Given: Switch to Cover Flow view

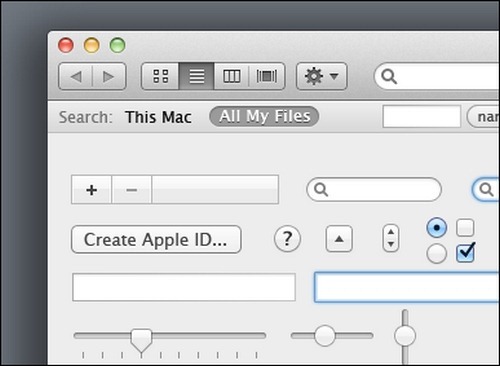Looking at the screenshot, I should click(x=267, y=76).
